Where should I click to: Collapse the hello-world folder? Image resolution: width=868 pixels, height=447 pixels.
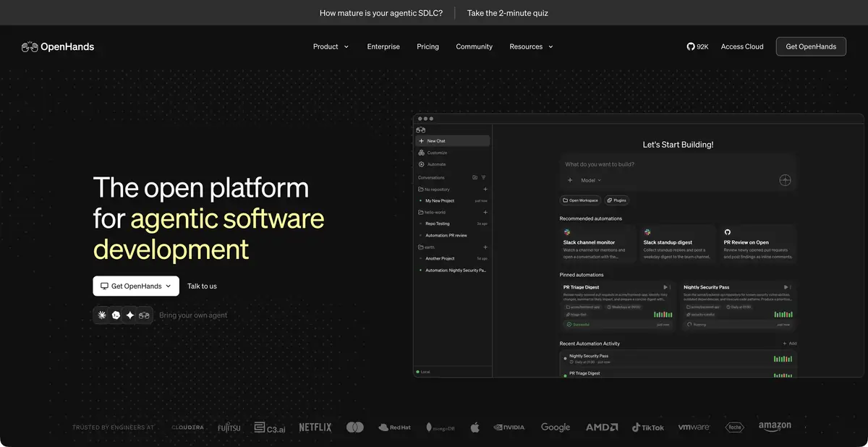pos(431,213)
